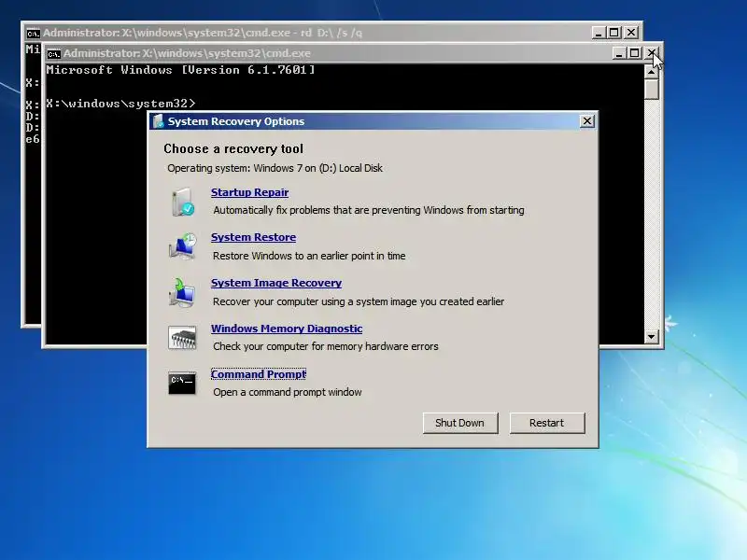Click the System Restore clock-monitor icon
Screen dimensions: 747x560
click(x=182, y=246)
